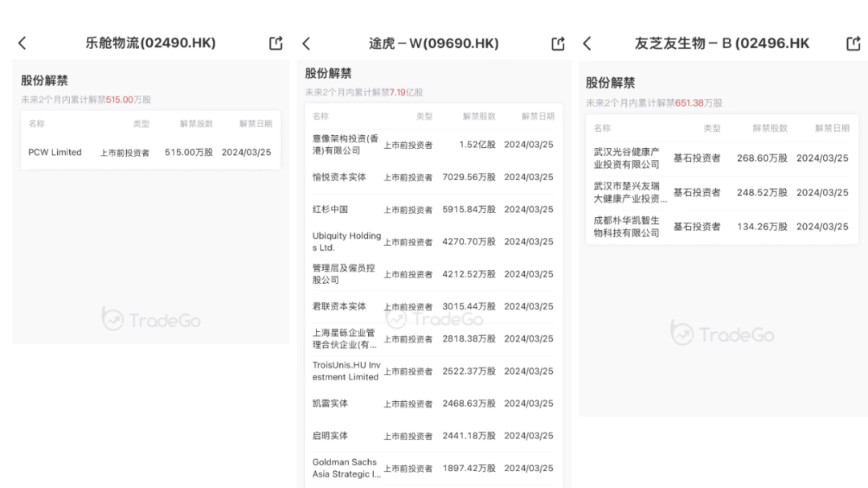The height and width of the screenshot is (488, 868).
Task: Click 7029.56万股 unlock share value
Action: (x=469, y=177)
